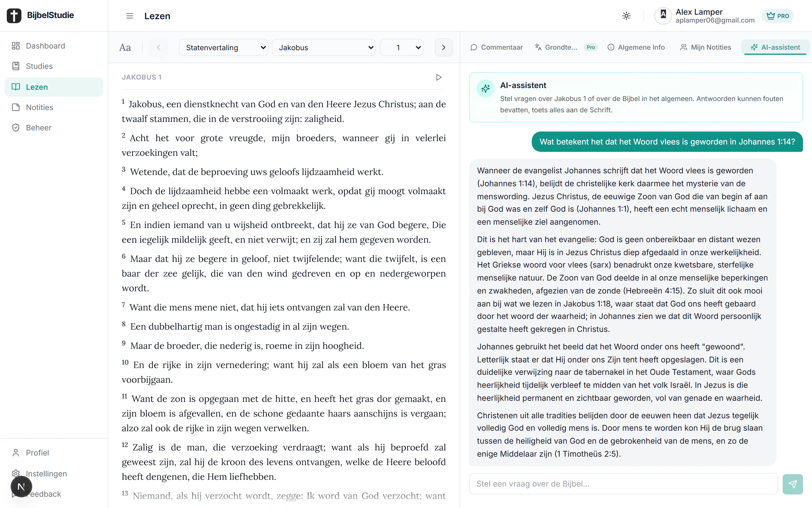
Task: Click the round N badge icon
Action: tap(21, 486)
